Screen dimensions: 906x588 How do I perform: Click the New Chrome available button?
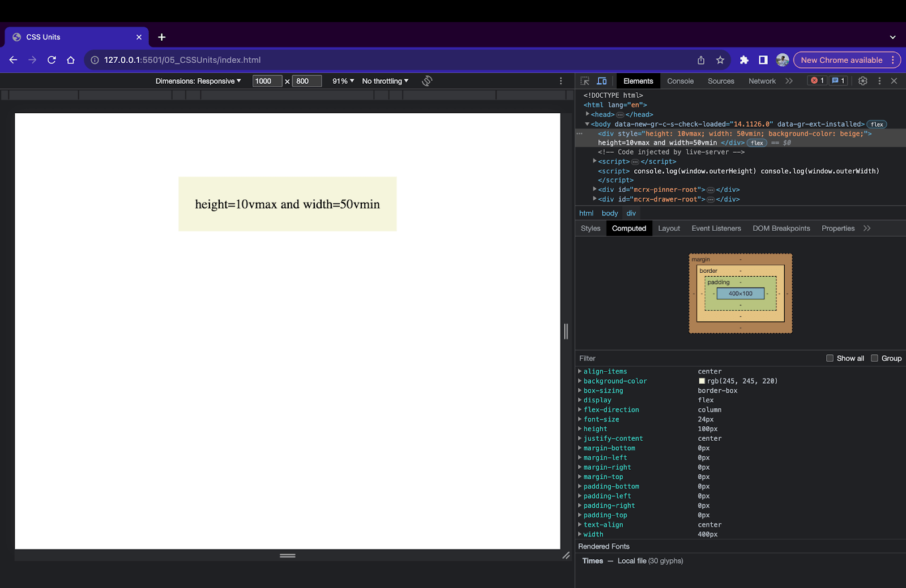(x=841, y=60)
